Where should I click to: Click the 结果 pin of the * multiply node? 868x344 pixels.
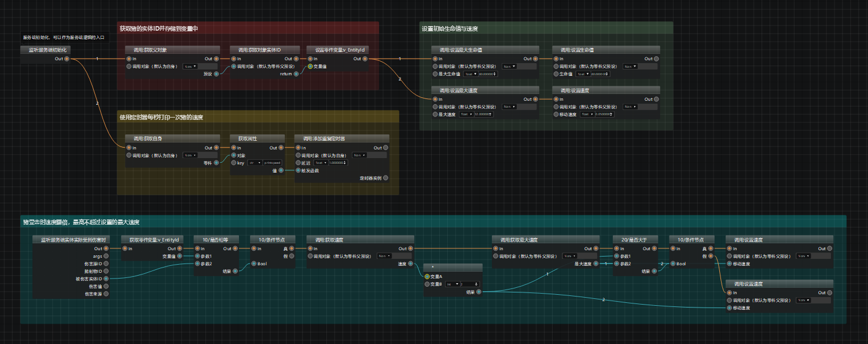pyautogui.click(x=479, y=291)
